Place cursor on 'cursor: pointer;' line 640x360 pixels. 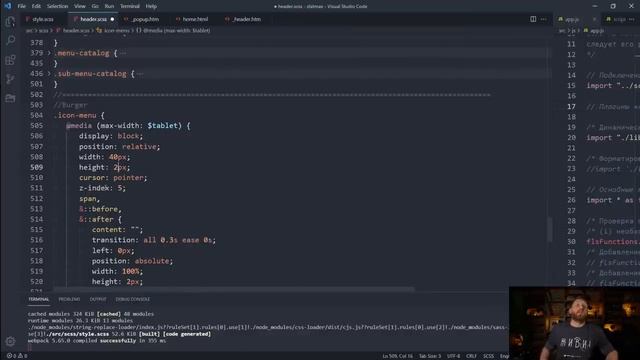113,178
